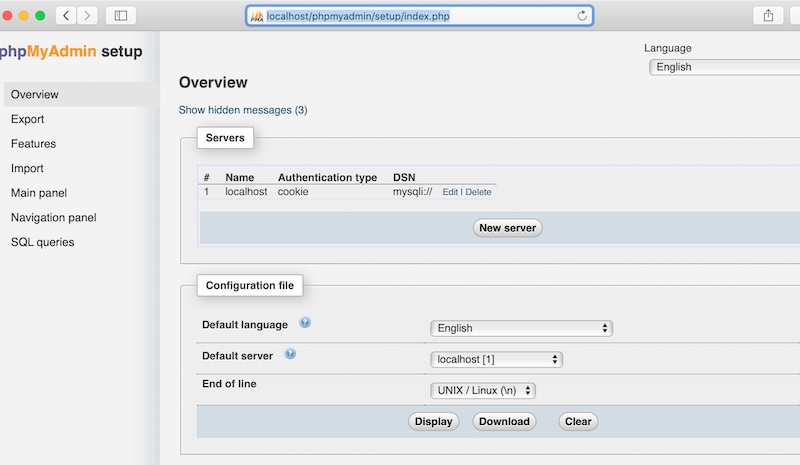Viewport: 800px width, 465px height.
Task: Click help icon next to Default language
Action: pos(305,323)
